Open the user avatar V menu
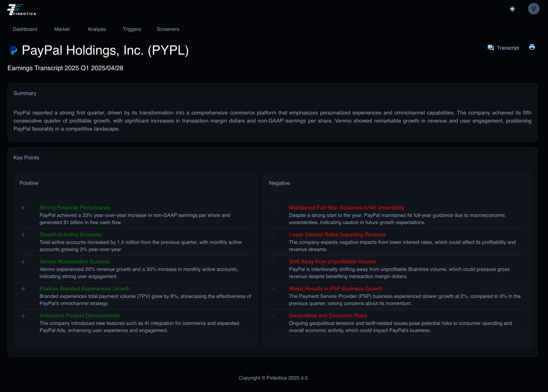This screenshot has height=392, width=548. 533,9
